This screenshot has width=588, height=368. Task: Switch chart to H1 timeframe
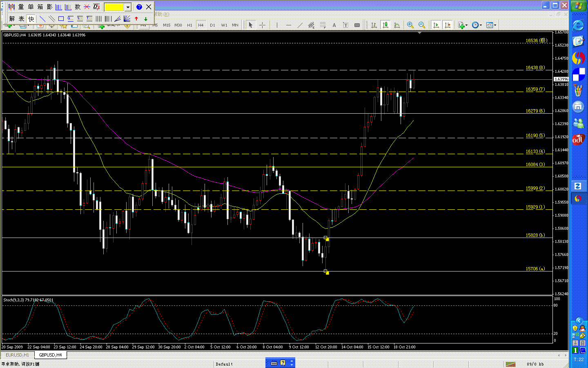[189, 25]
